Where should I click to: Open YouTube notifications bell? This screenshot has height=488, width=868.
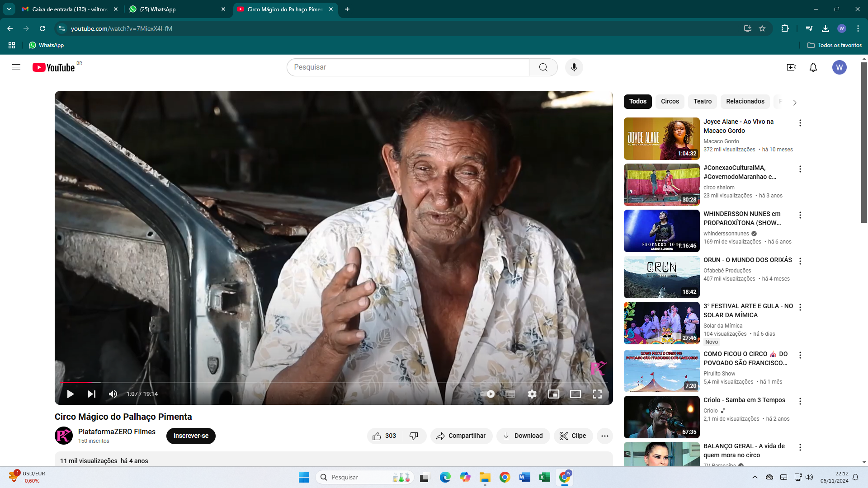coord(813,67)
